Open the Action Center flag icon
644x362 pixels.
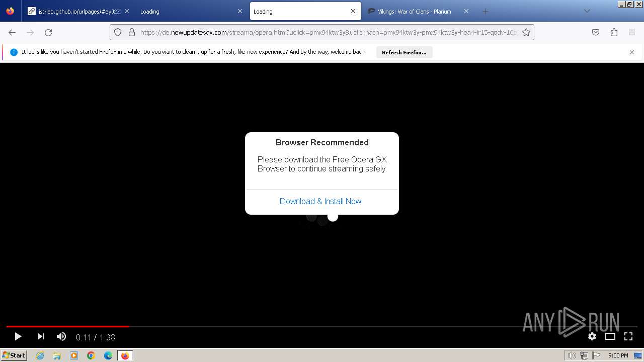596,355
